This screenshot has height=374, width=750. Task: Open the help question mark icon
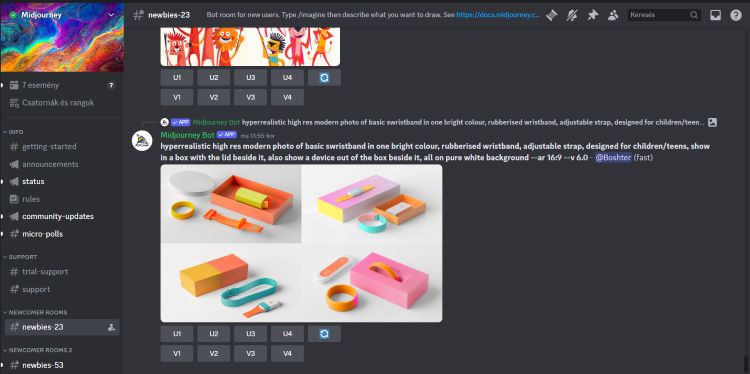(x=736, y=15)
